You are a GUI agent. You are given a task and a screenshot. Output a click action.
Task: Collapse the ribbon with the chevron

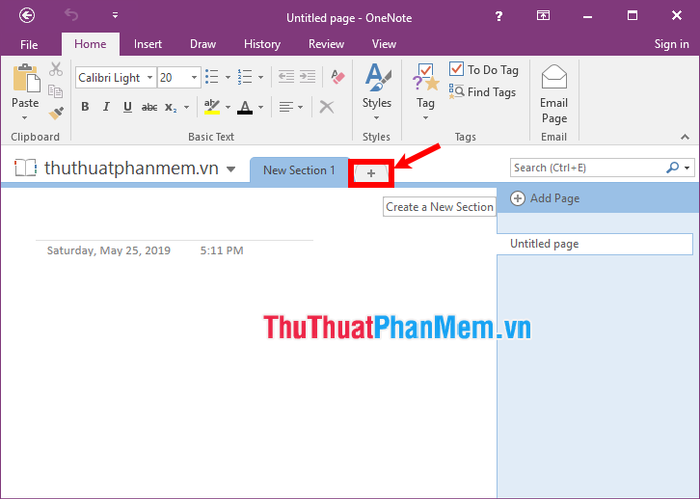click(685, 137)
